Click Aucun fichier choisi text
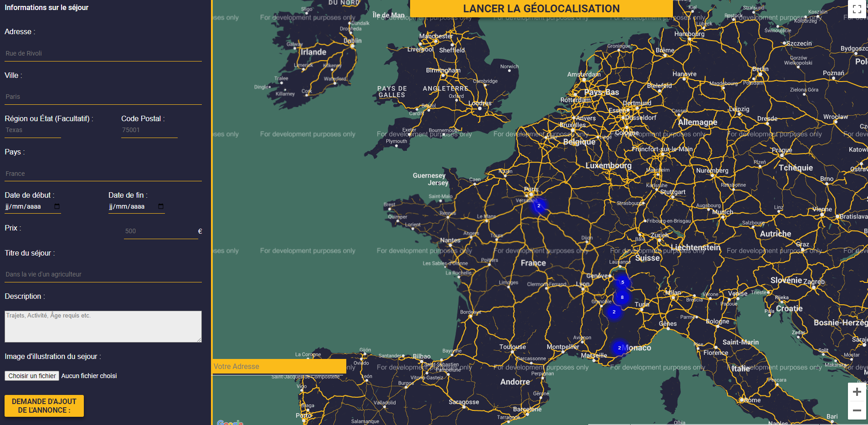868x425 pixels. click(89, 376)
